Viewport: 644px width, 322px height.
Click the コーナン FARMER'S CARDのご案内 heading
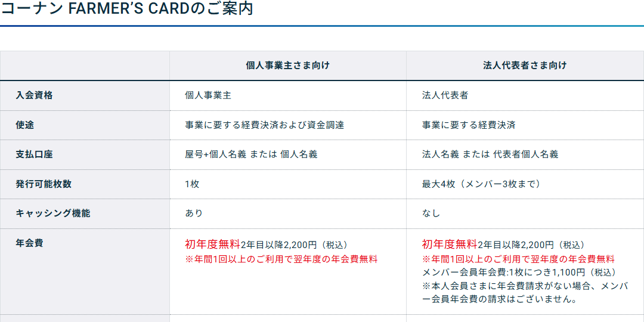point(127,8)
